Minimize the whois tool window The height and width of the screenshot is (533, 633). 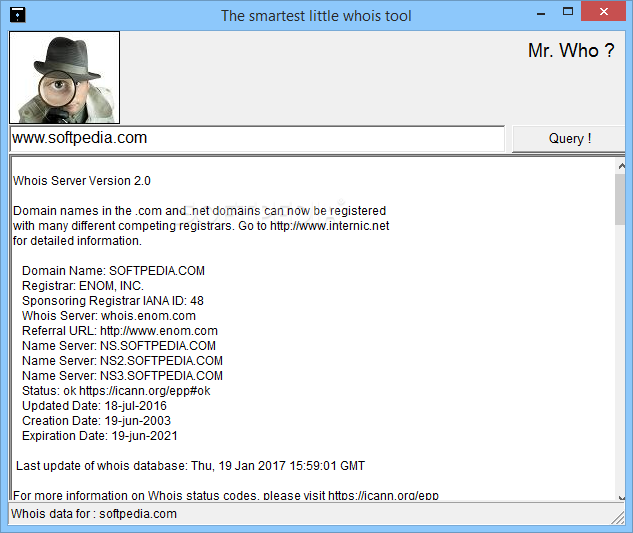[x=541, y=14]
